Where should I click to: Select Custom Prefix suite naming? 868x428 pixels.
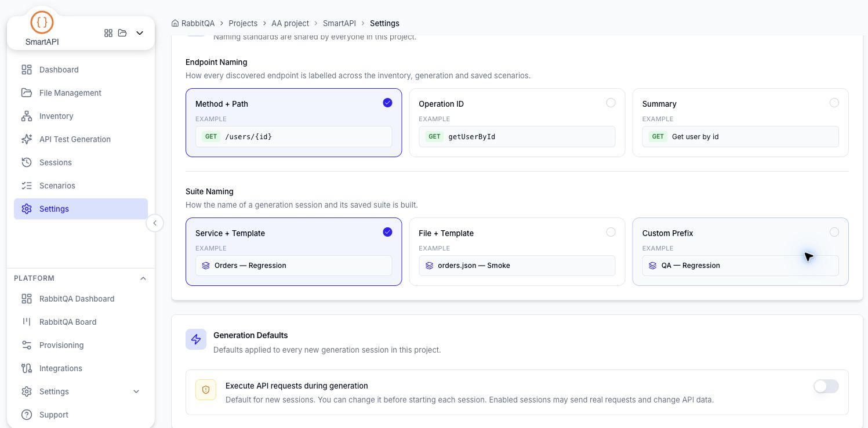pyautogui.click(x=740, y=252)
